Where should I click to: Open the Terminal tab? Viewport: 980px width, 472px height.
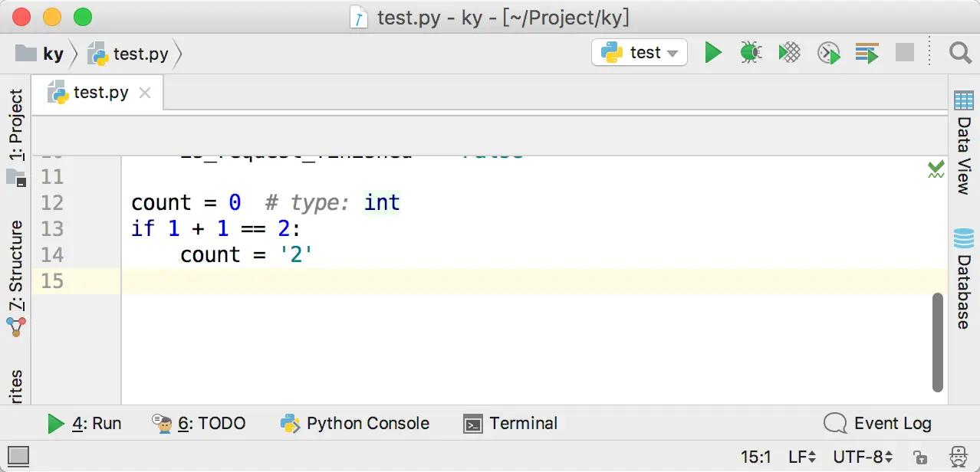(x=511, y=423)
